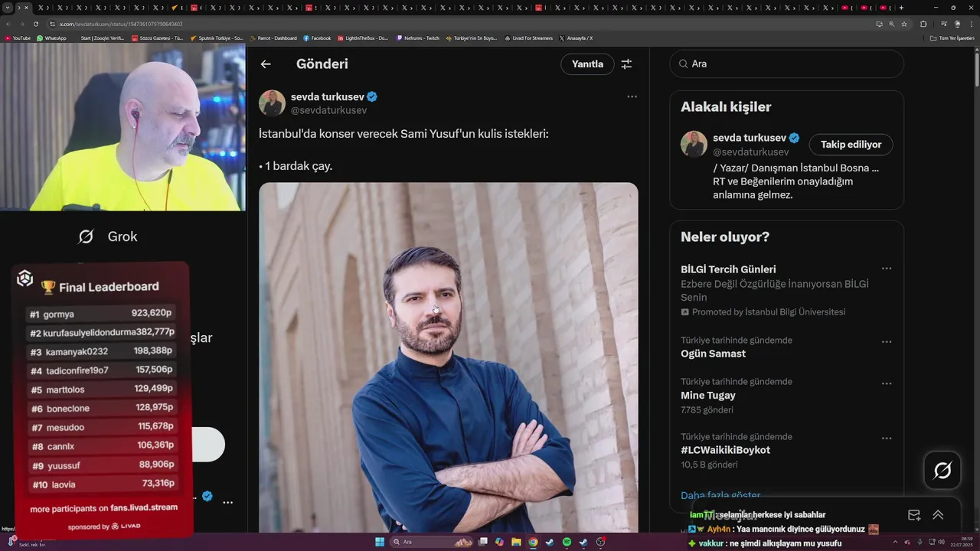Open new message compose icon in Mesajlar bar
Image resolution: width=980 pixels, height=551 pixels.
tap(913, 515)
